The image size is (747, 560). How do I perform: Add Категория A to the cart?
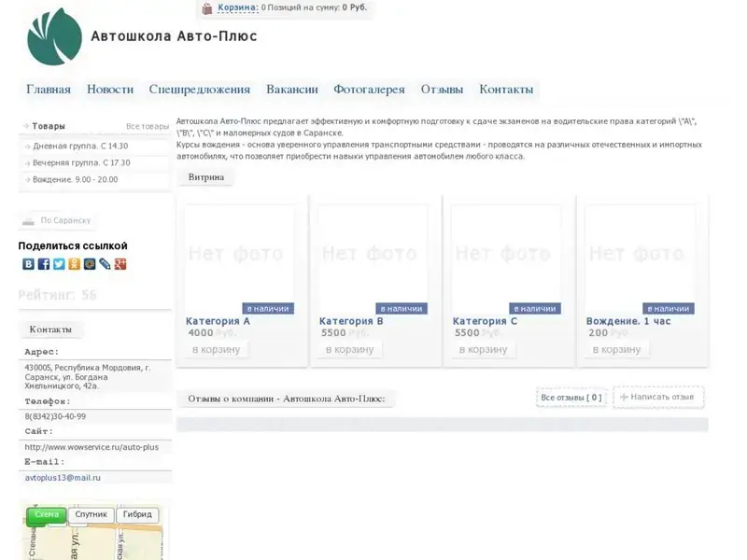click(216, 349)
